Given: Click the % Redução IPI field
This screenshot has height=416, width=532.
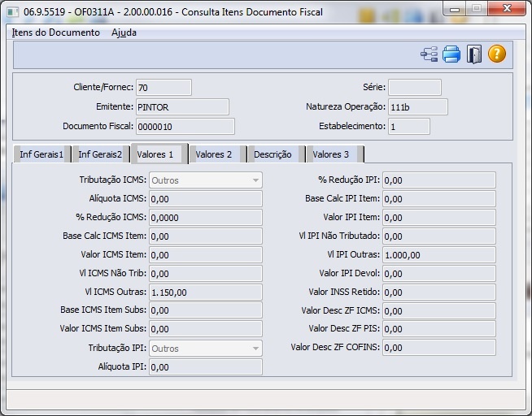Looking at the screenshot, I should click(x=439, y=180).
